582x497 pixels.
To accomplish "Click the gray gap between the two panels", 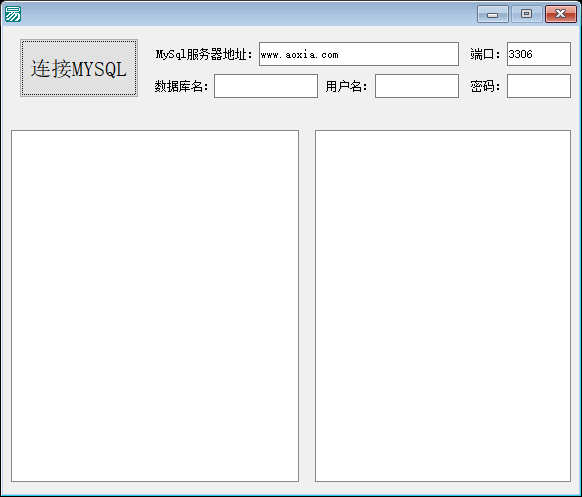I will click(x=307, y=306).
